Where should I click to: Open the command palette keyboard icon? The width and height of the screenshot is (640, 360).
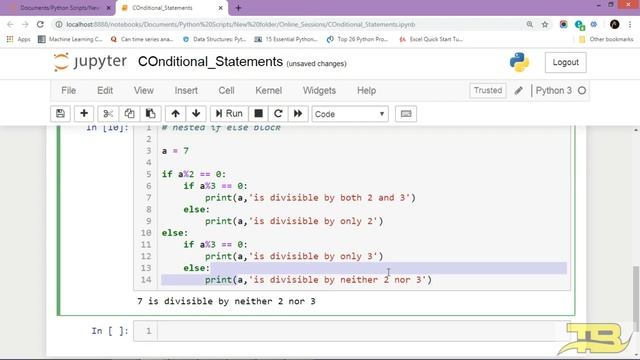(406, 114)
